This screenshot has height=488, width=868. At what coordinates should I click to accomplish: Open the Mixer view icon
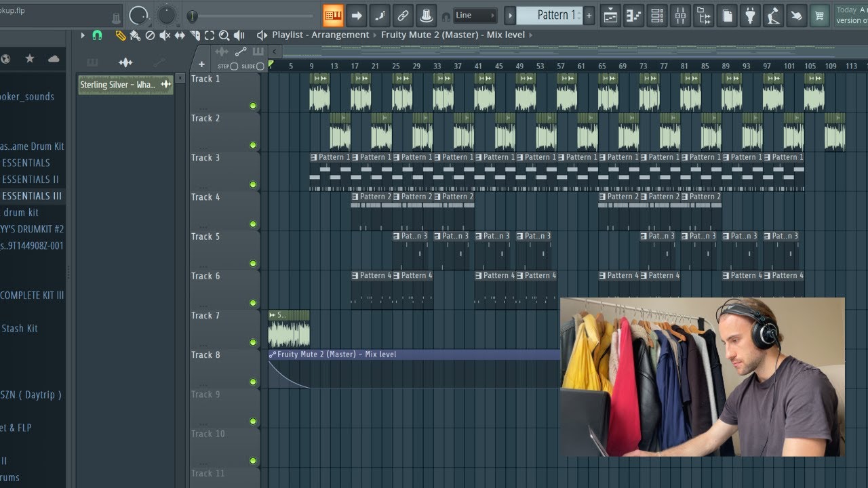coord(680,15)
